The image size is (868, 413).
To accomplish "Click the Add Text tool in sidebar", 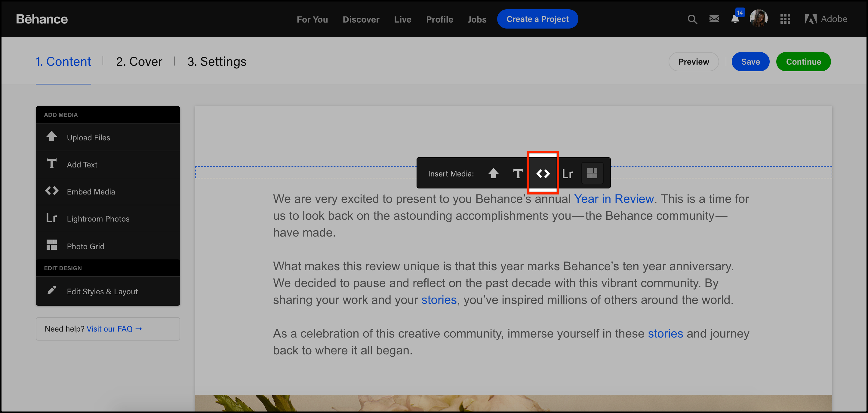I will (108, 164).
